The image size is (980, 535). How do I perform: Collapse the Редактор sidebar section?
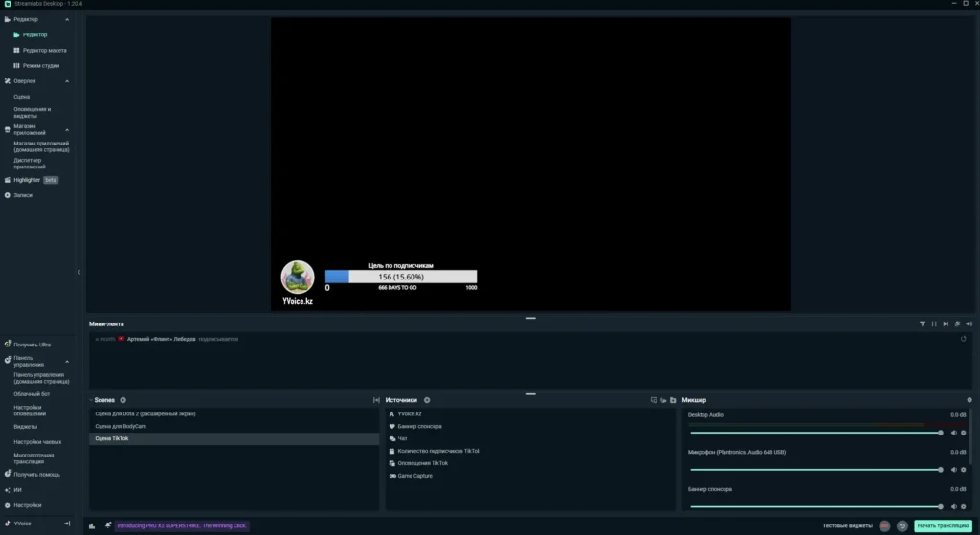pos(66,19)
